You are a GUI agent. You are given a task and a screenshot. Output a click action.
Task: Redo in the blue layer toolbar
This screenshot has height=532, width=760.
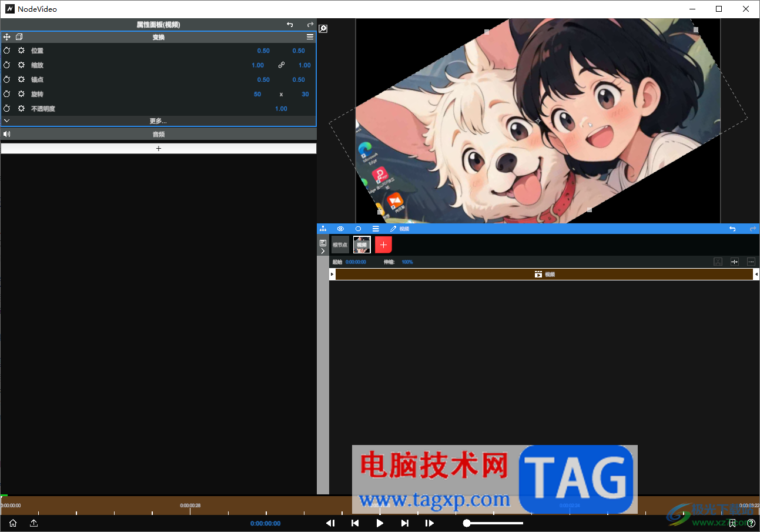click(x=753, y=229)
